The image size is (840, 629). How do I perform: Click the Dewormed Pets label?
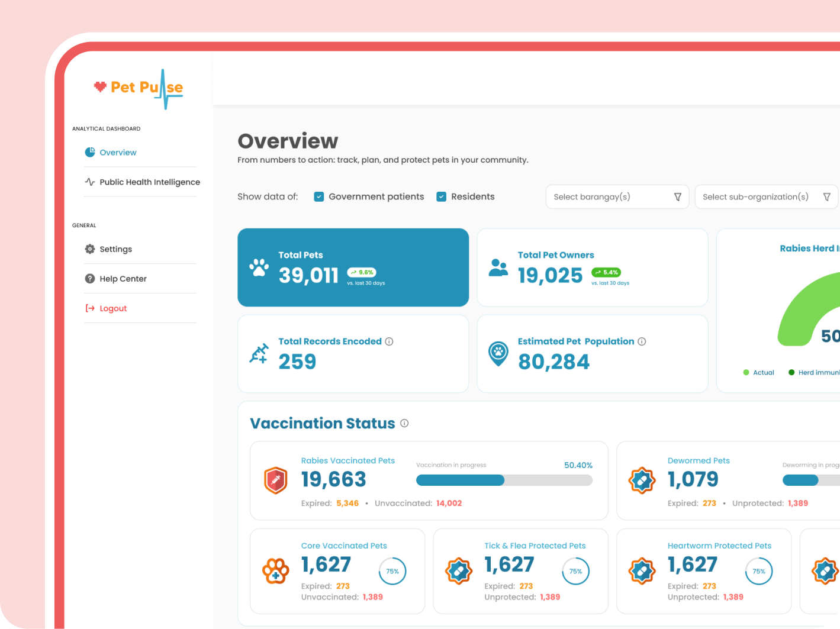699,460
